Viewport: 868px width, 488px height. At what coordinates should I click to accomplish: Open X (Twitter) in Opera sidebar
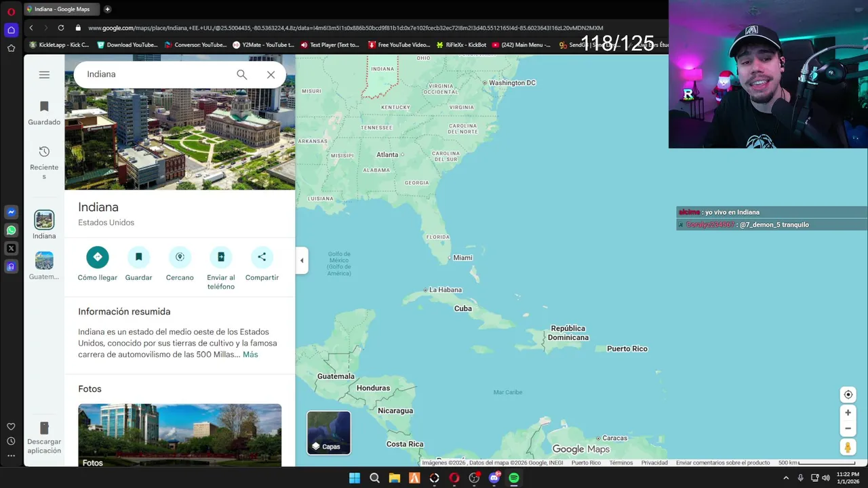point(11,249)
